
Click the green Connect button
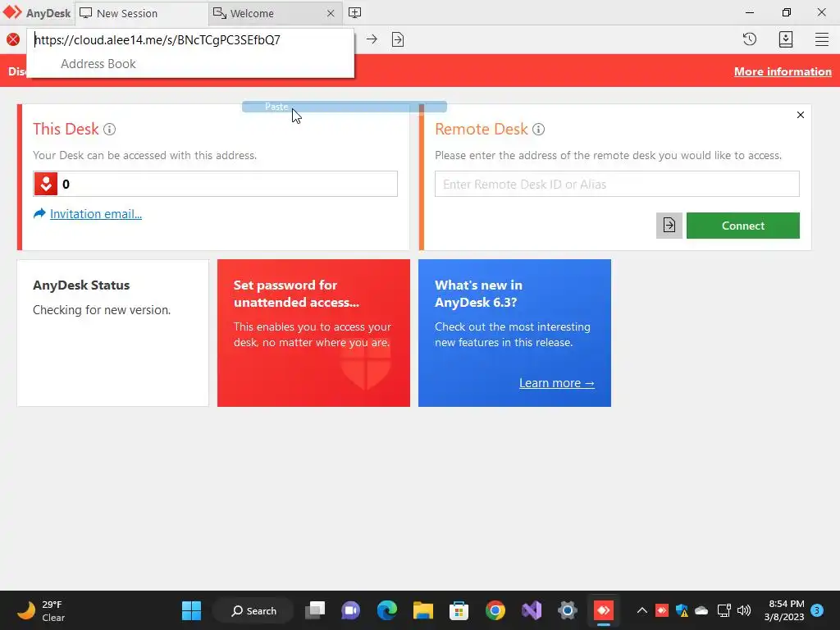pos(742,226)
